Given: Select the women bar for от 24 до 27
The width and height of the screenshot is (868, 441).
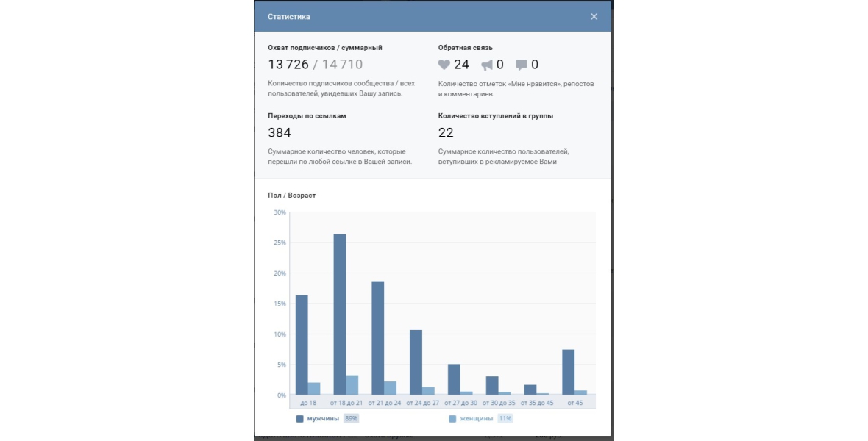Looking at the screenshot, I should pos(428,391).
